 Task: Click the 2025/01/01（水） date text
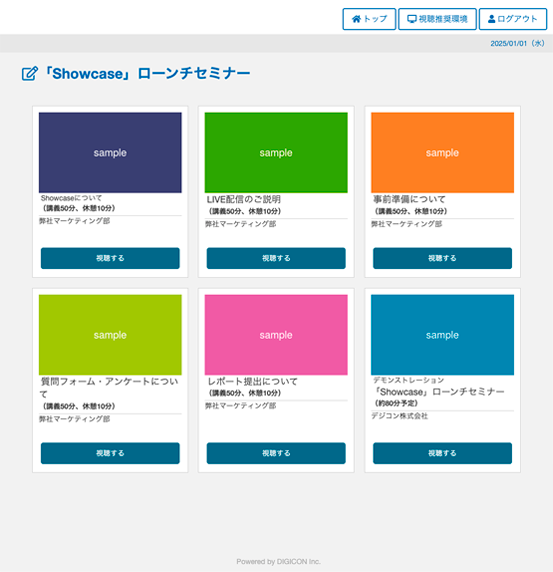point(518,43)
